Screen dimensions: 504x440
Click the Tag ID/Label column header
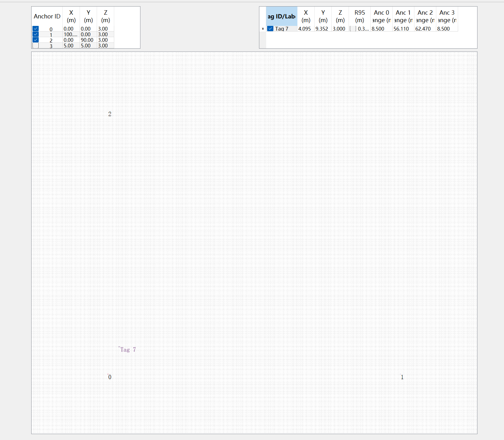[x=281, y=16]
